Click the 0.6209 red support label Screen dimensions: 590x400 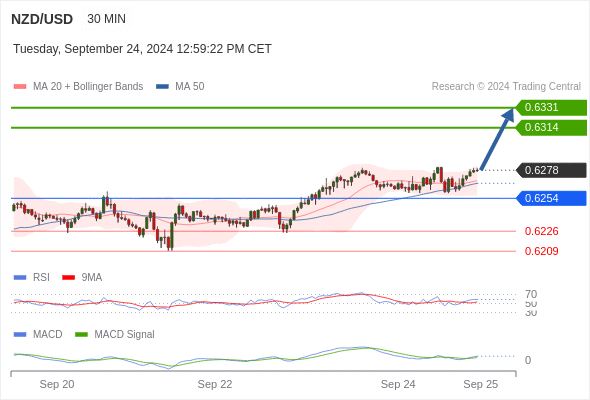[x=541, y=251]
